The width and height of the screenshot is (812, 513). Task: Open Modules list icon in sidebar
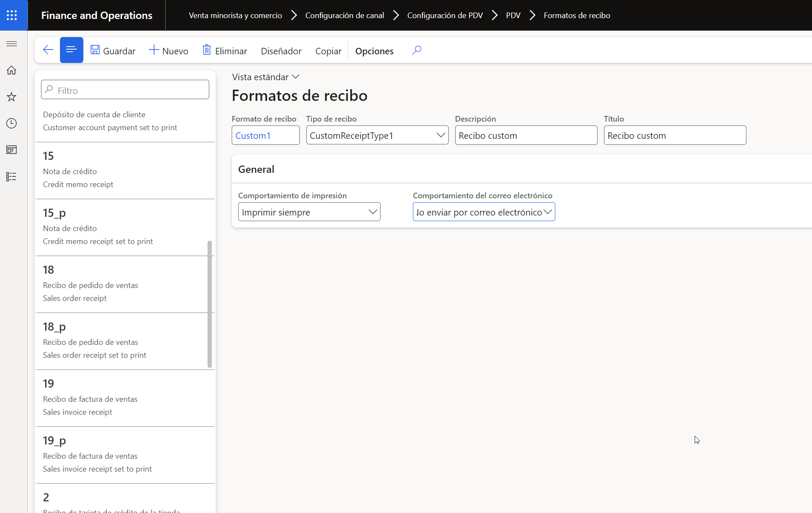12,176
